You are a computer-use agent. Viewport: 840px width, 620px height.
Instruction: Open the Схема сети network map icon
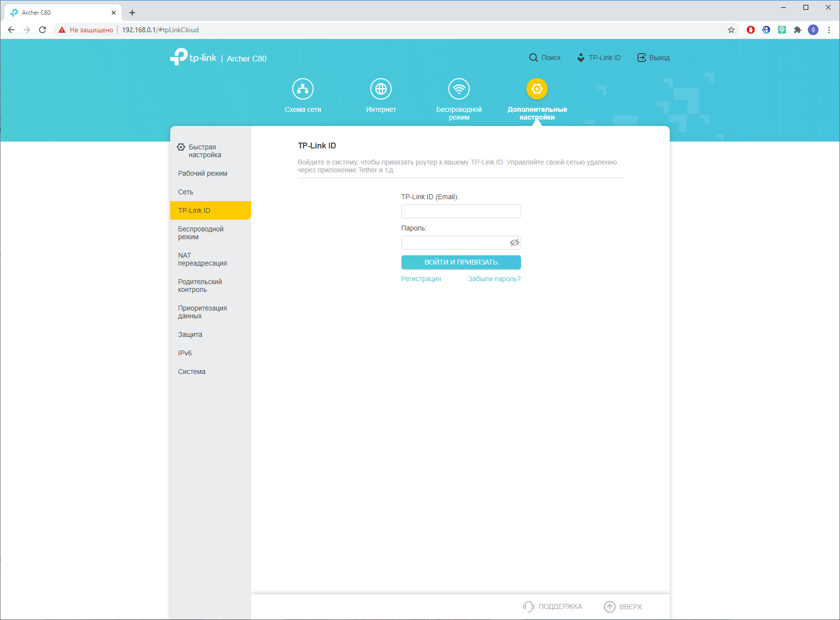302,89
